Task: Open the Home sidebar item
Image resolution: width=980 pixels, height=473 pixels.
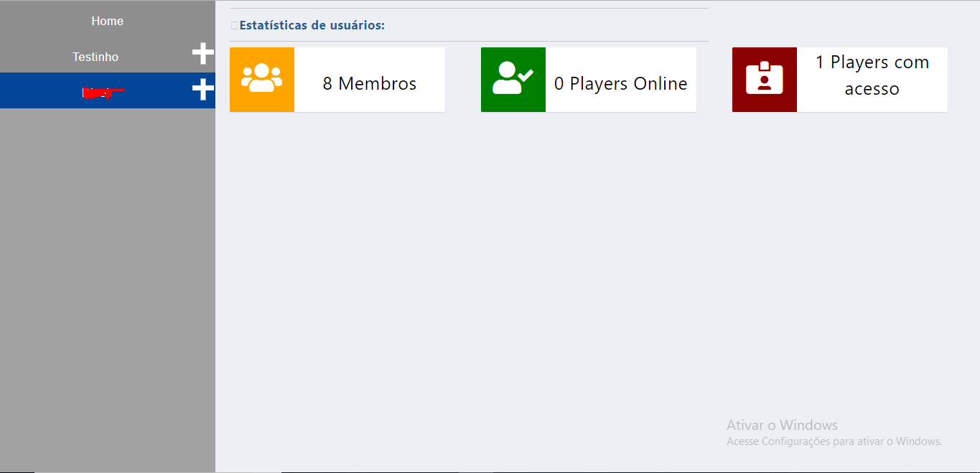Action: click(107, 22)
